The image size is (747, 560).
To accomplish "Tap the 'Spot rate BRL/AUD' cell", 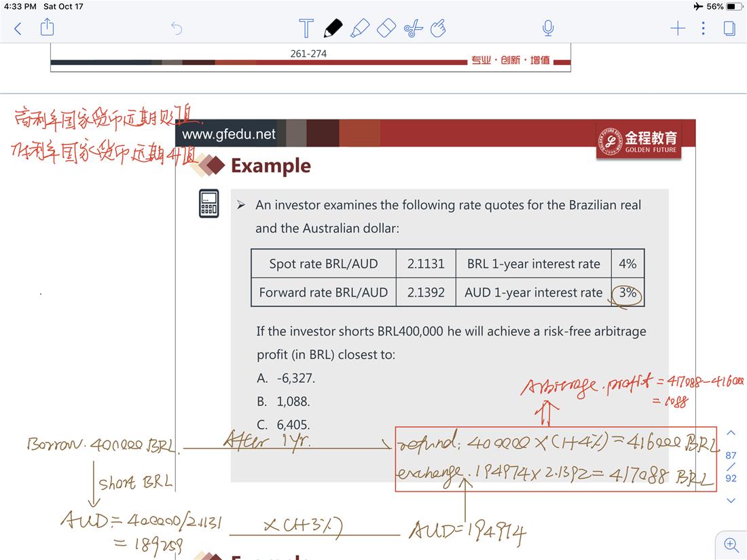I will pos(323,263).
